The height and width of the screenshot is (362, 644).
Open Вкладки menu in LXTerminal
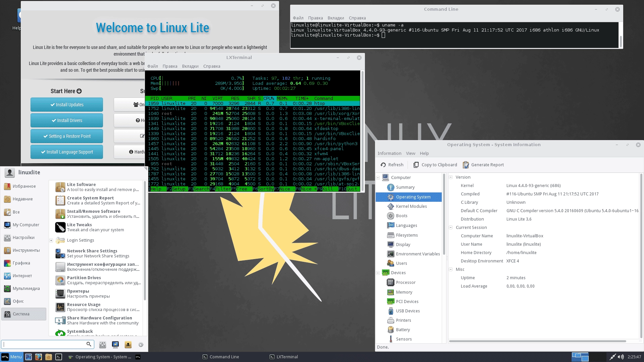(190, 66)
